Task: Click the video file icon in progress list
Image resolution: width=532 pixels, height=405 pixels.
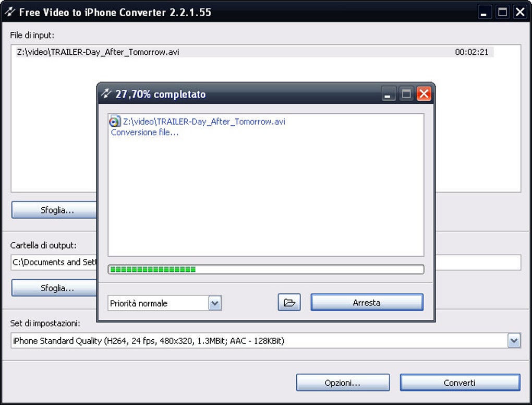Action: pyautogui.click(x=115, y=121)
